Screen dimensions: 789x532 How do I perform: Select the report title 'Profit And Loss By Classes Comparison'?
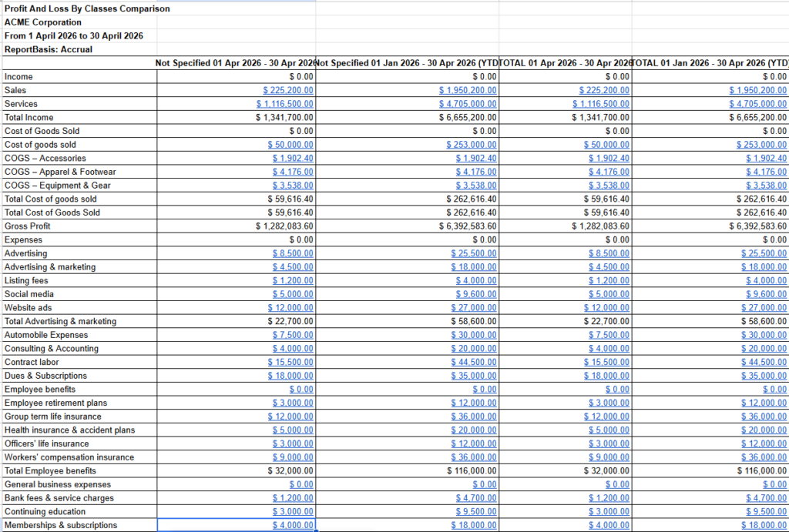76,8
